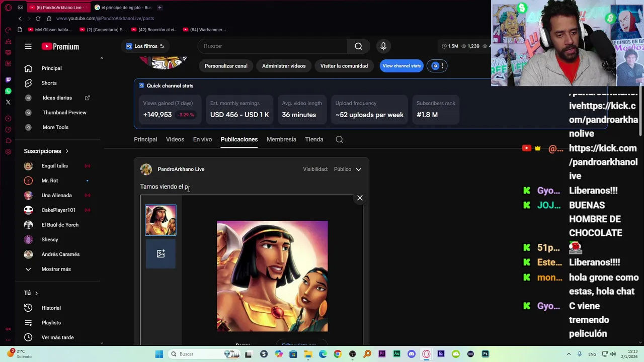644x362 pixels.
Task: Remove attached image with X button
Action: 360,198
